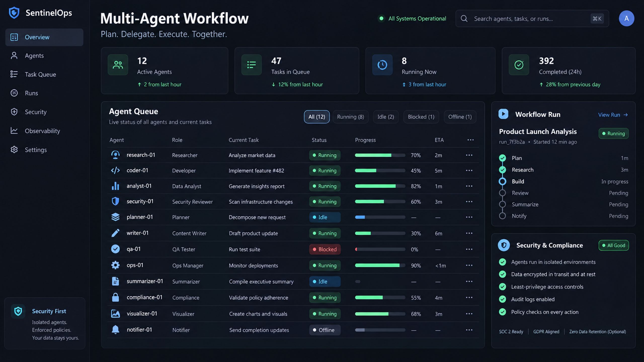Viewport: 644px width, 362px height.
Task: Open the View Run link
Action: pos(613,115)
